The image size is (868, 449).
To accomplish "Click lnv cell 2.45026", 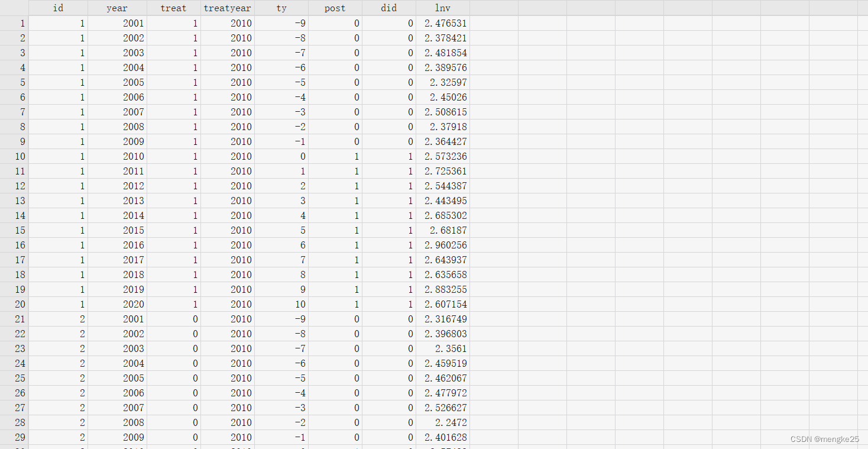I will (x=443, y=97).
